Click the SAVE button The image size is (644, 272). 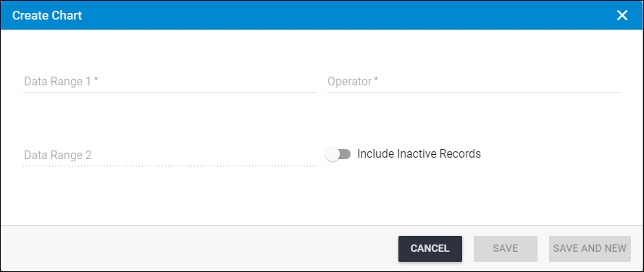pos(505,249)
